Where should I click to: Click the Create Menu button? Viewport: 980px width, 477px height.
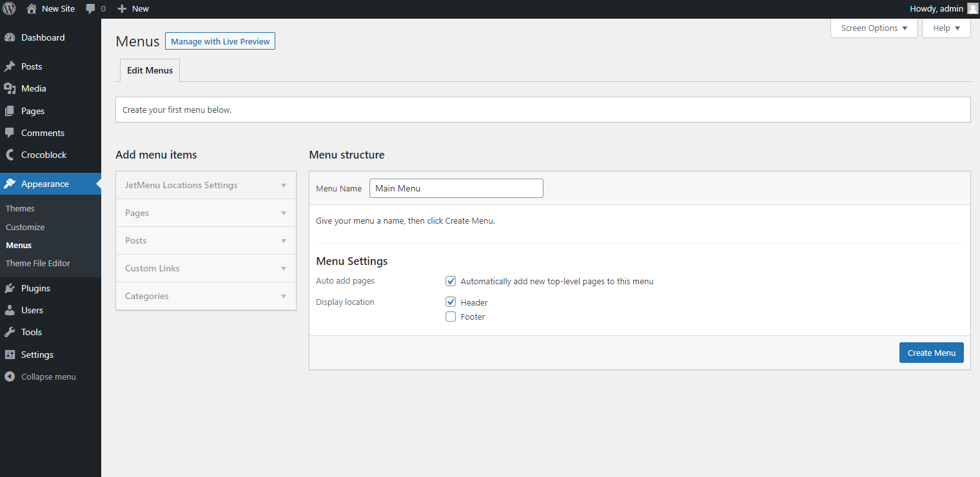931,353
